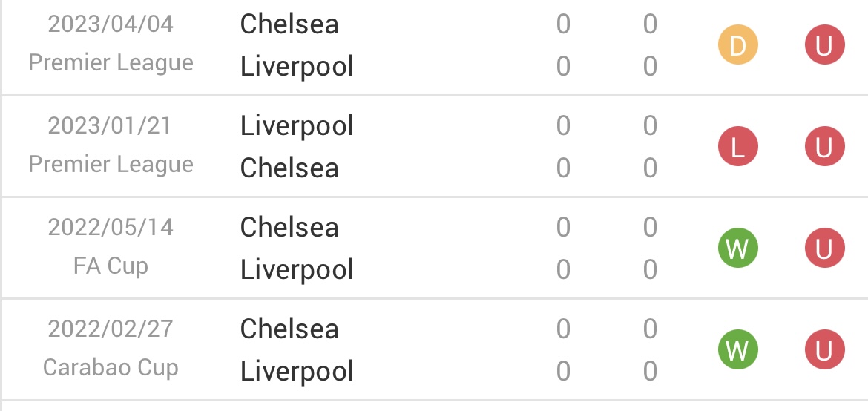The width and height of the screenshot is (868, 411).
Task: Select Liverpool as home team in 2023/01/21 match
Action: click(x=297, y=126)
